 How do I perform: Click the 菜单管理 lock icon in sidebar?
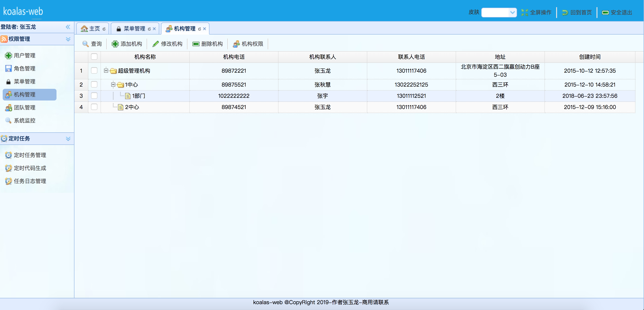[9, 81]
